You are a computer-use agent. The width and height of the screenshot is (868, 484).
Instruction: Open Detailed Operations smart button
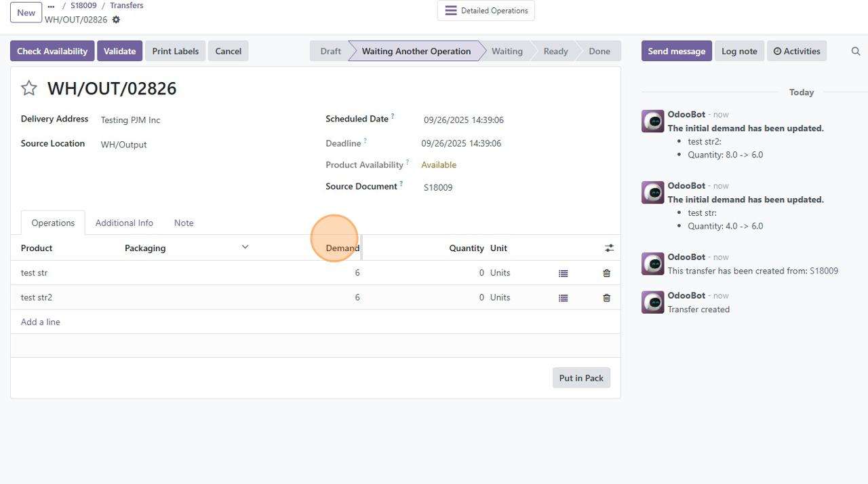point(486,11)
